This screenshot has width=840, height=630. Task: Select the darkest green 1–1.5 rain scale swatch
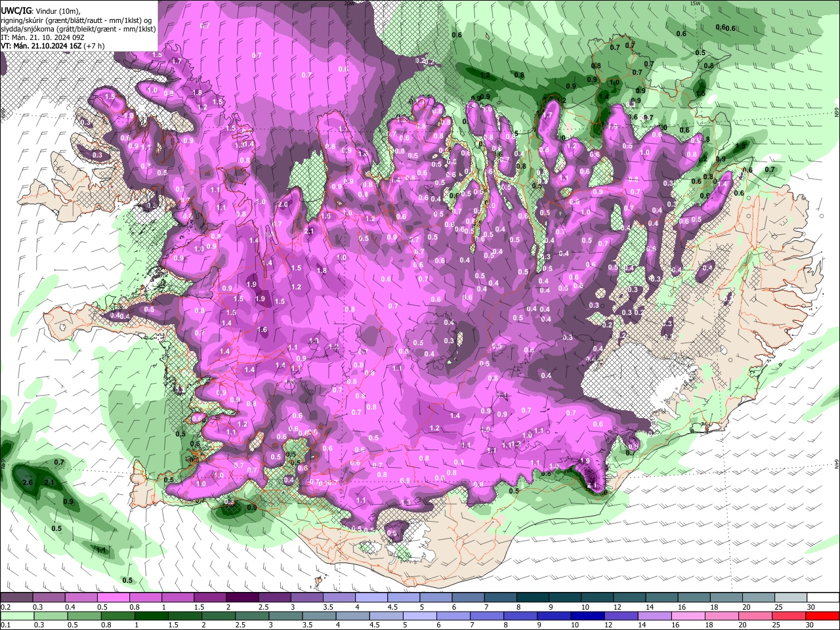(150, 616)
